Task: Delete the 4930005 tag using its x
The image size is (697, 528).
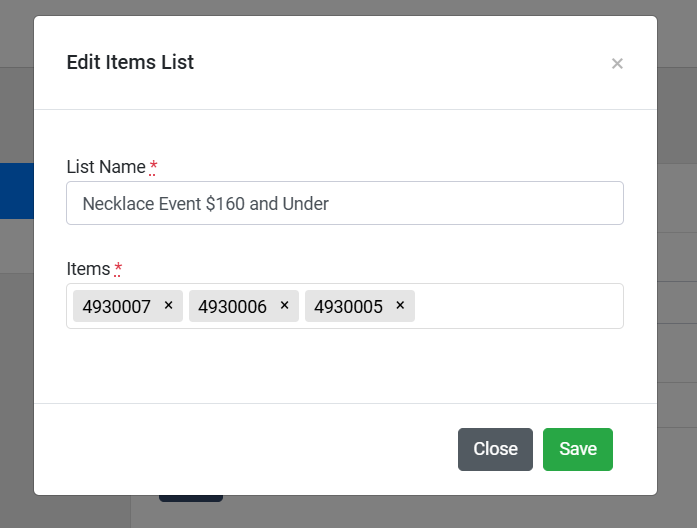Action: click(x=400, y=306)
